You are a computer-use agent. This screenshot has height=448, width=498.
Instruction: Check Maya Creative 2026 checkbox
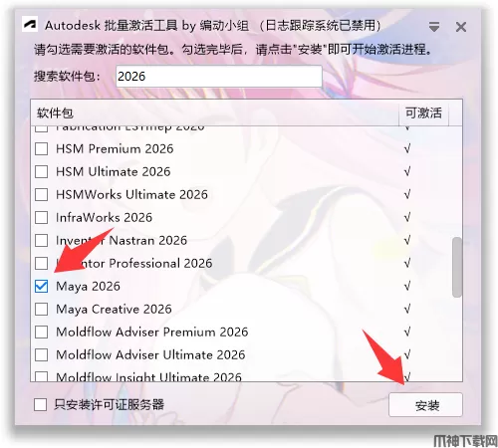click(x=41, y=310)
